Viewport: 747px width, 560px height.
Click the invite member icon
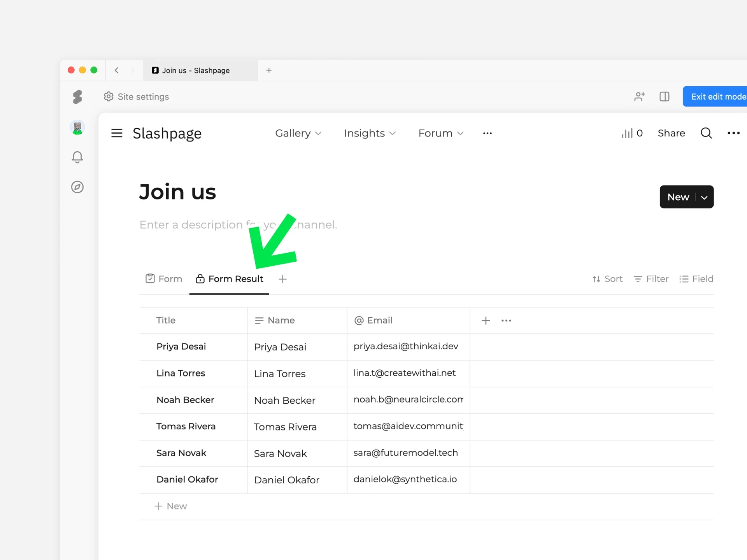(639, 96)
